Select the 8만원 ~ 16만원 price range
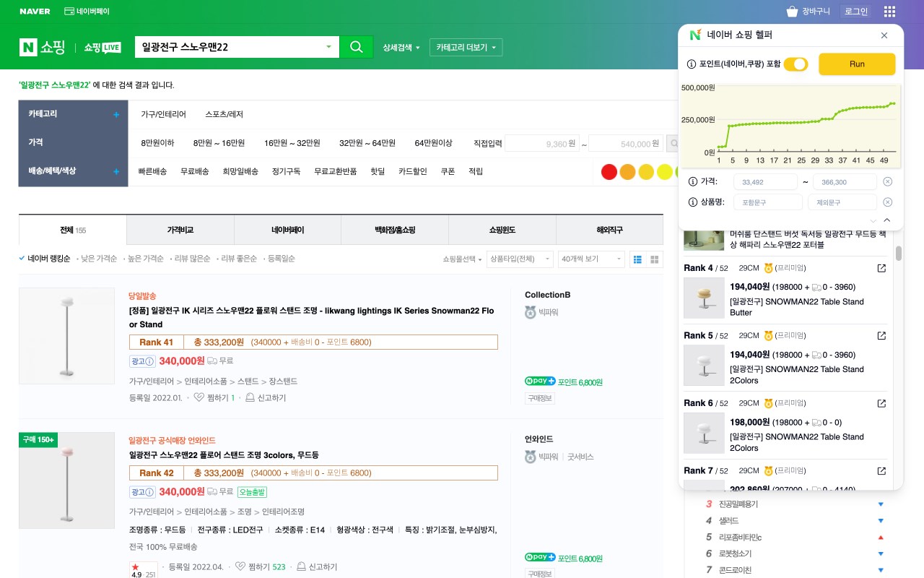This screenshot has height=578, width=924. point(219,143)
